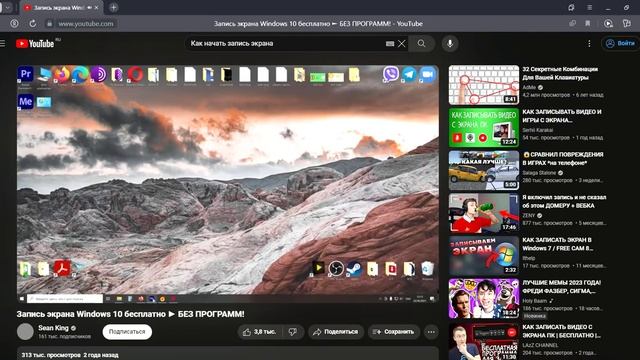Click Поделиться share button
Screen dimensions: 640x360
(336, 332)
